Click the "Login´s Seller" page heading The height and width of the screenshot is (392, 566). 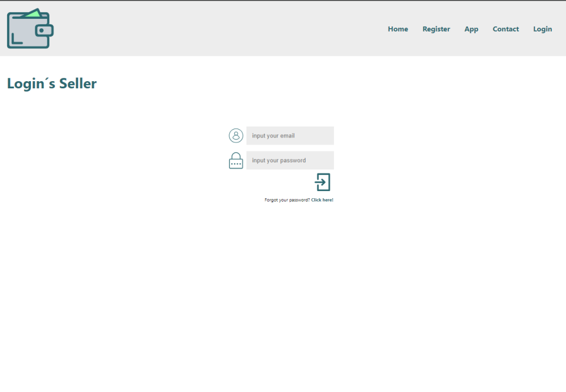click(x=52, y=83)
